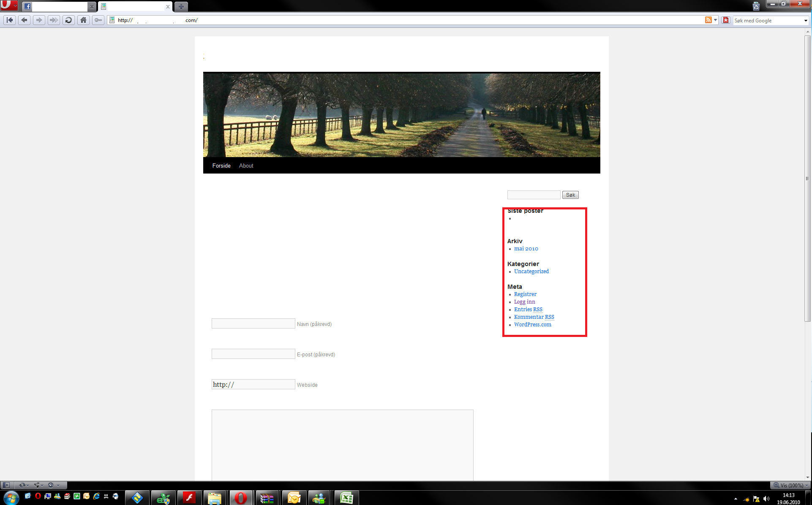Open the Forside menu item
The image size is (812, 505).
point(221,166)
